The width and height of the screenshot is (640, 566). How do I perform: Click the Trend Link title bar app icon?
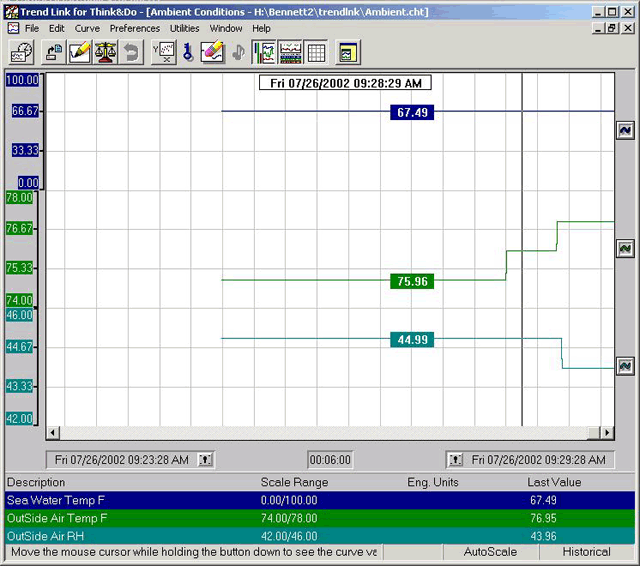pos(11,11)
